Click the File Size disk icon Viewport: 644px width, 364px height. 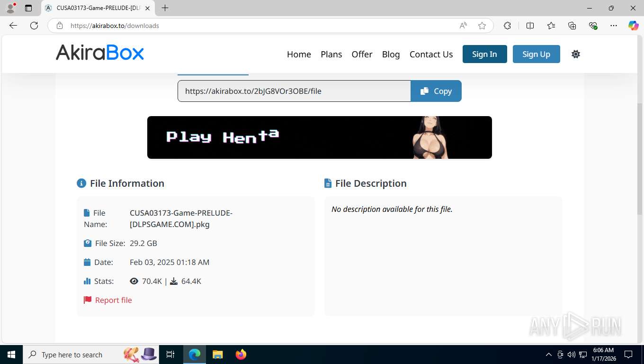tap(88, 243)
